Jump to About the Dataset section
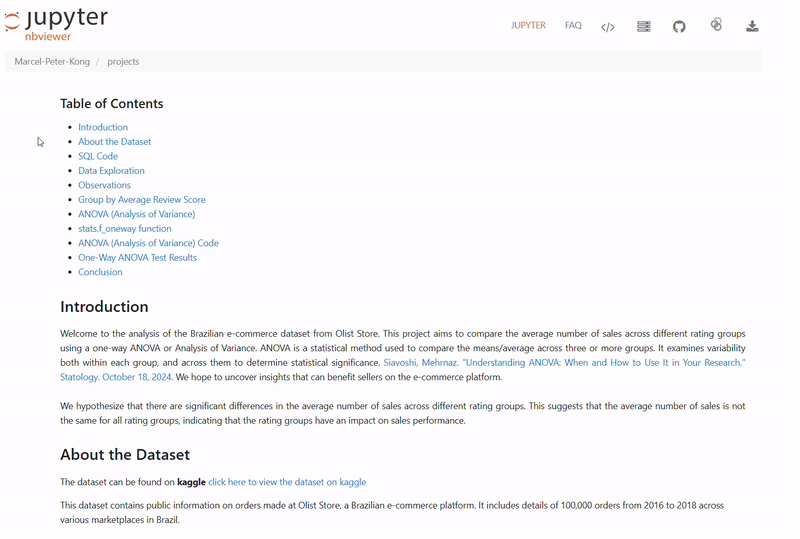This screenshot has height=539, width=800. click(x=115, y=142)
